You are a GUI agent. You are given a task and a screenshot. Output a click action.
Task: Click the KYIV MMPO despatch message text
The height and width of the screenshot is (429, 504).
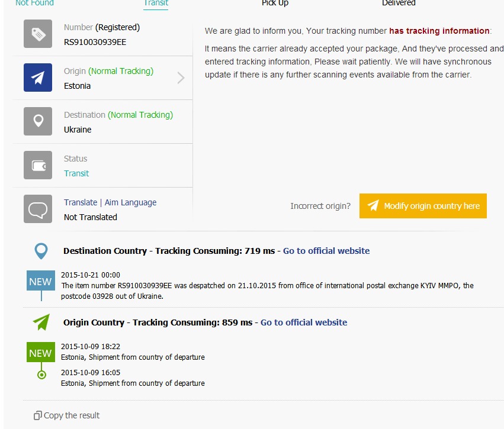267,291
